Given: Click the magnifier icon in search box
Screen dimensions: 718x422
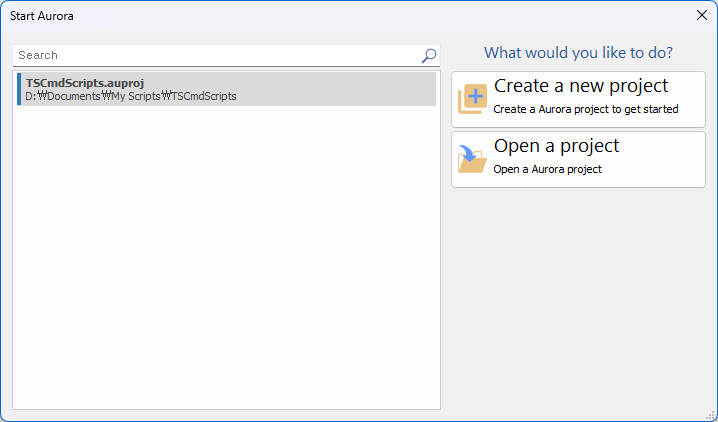Looking at the screenshot, I should [429, 55].
